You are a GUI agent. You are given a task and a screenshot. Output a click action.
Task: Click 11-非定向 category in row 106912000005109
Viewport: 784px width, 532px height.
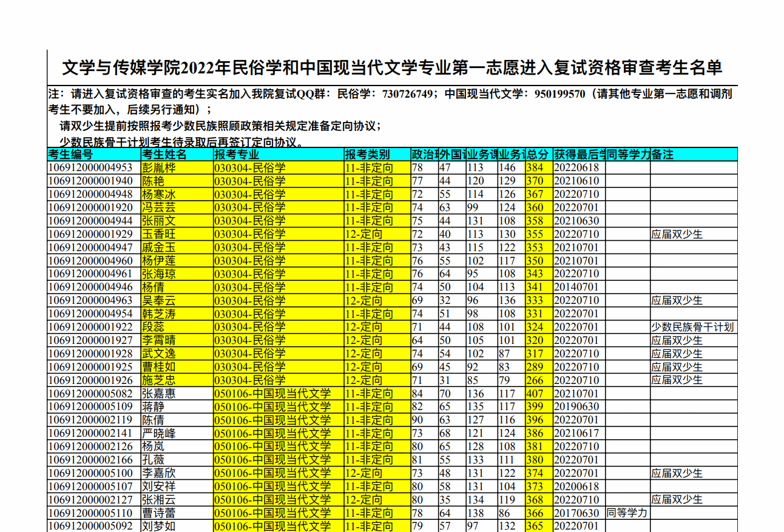click(377, 406)
